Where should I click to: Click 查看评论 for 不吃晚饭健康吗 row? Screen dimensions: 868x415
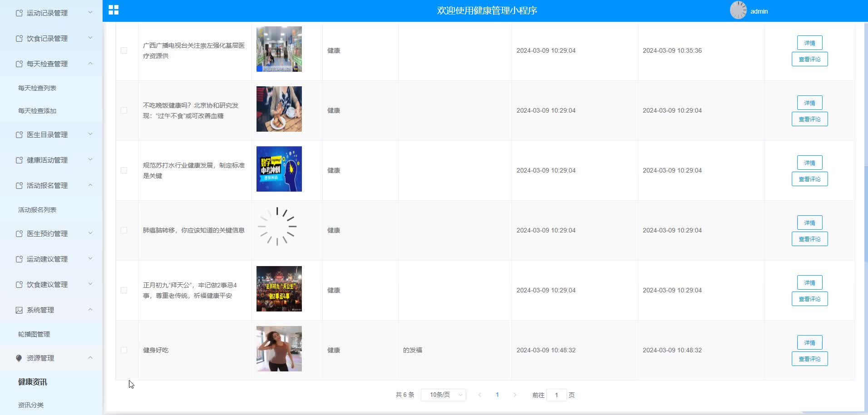(x=809, y=119)
